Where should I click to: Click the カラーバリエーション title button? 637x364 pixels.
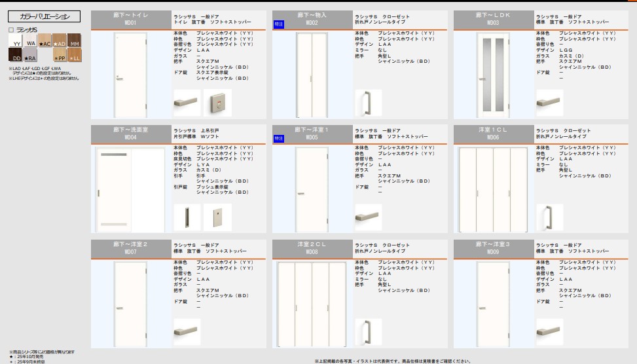[x=41, y=17]
